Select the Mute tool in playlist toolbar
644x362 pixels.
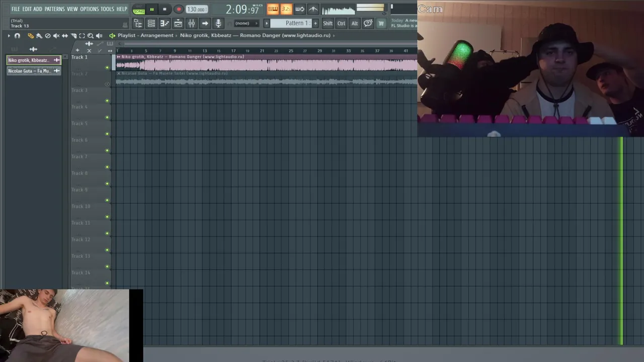(56, 36)
